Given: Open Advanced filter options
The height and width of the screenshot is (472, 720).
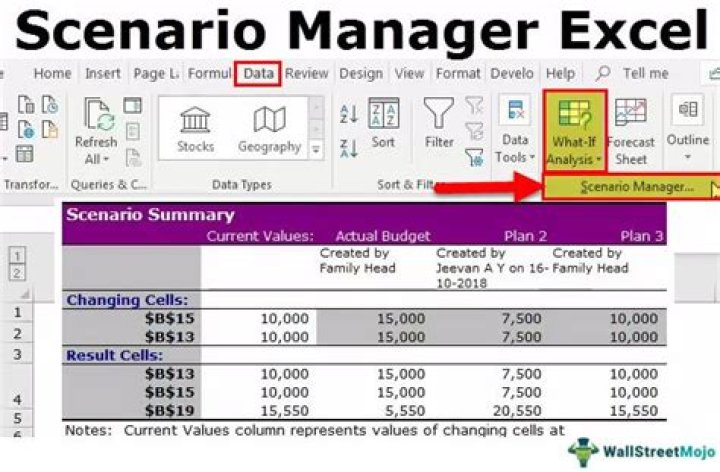Looking at the screenshot, I should click(474, 157).
